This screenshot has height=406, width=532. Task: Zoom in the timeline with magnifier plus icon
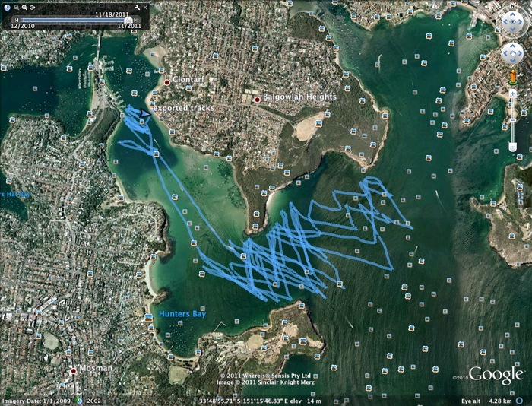pos(24,6)
